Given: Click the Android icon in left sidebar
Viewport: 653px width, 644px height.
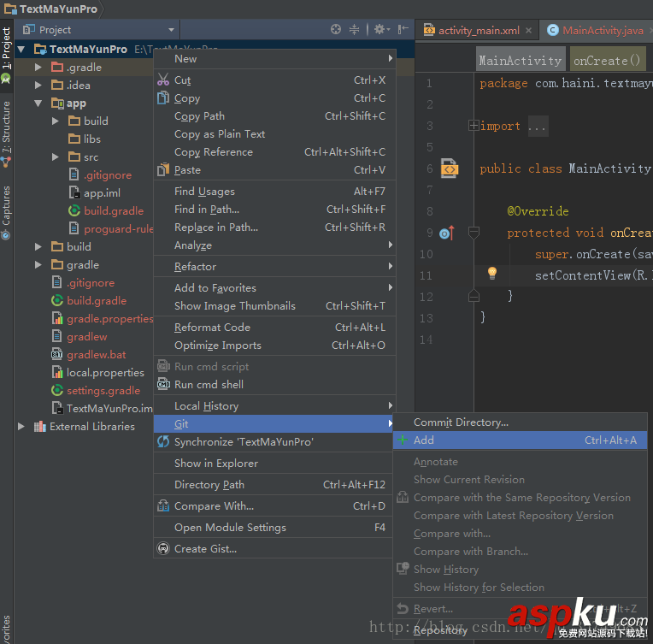Looking at the screenshot, I should point(6,79).
